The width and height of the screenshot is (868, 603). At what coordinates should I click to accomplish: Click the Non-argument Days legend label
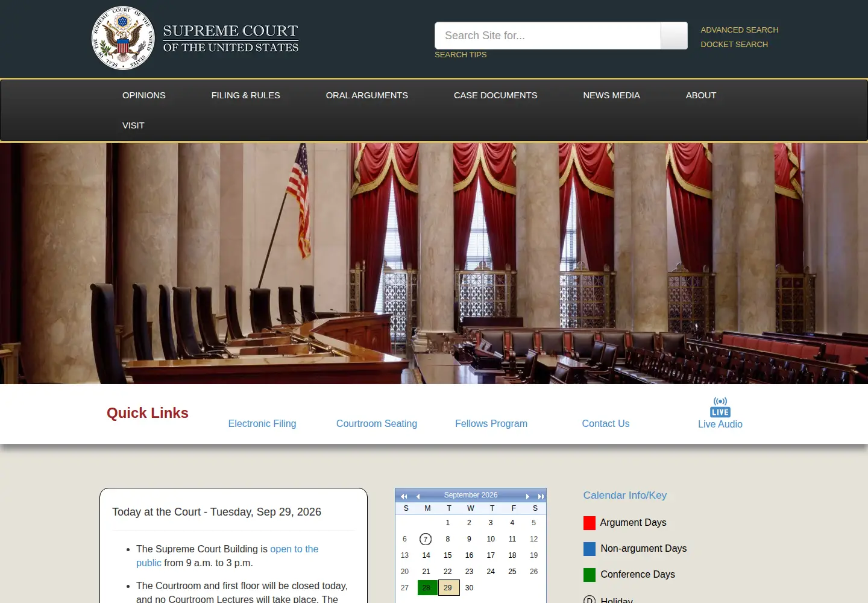[643, 548]
